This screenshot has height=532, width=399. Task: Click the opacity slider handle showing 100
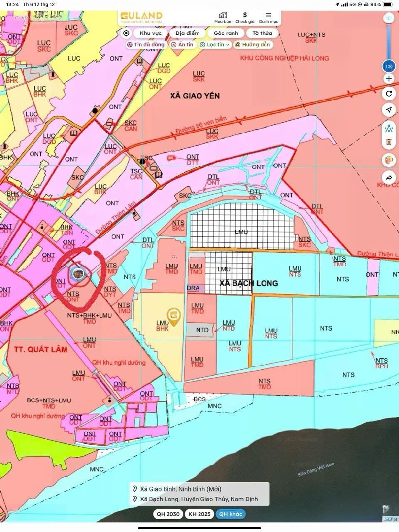coord(389,66)
